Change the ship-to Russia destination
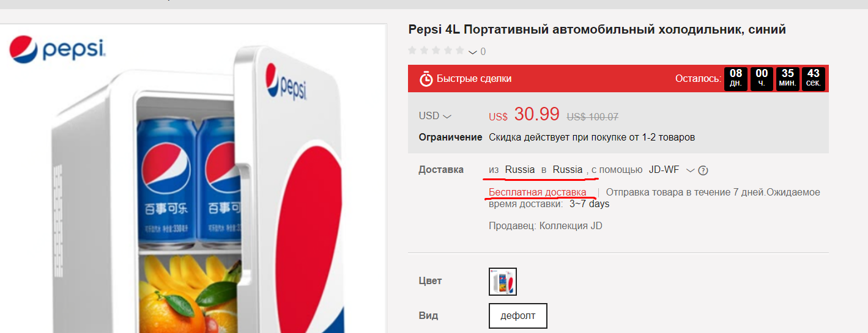868x333 pixels. pos(568,170)
